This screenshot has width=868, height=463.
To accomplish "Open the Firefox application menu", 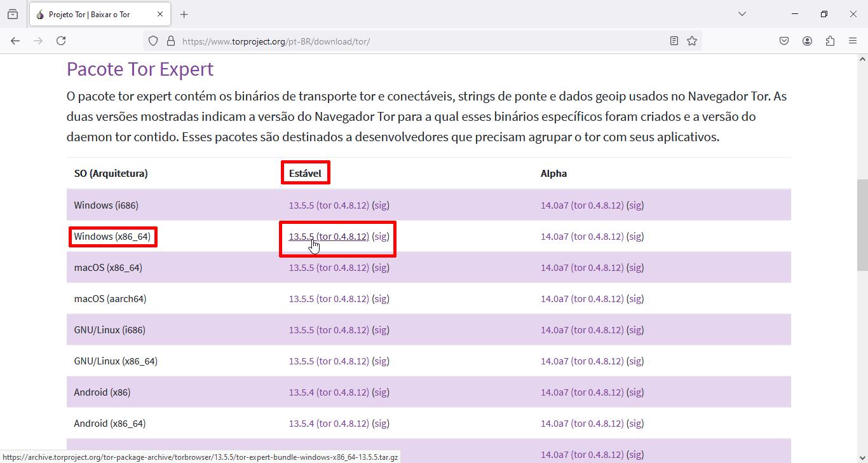I will 853,41.
